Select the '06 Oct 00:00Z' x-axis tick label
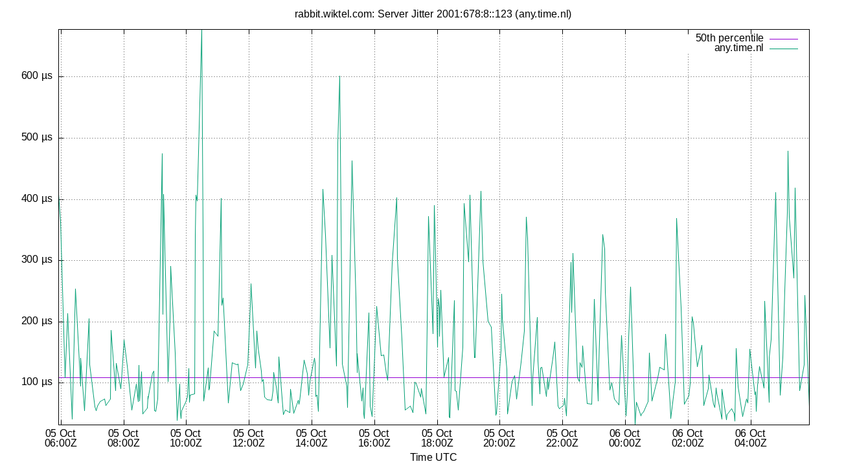The height and width of the screenshot is (466, 868). [x=624, y=438]
